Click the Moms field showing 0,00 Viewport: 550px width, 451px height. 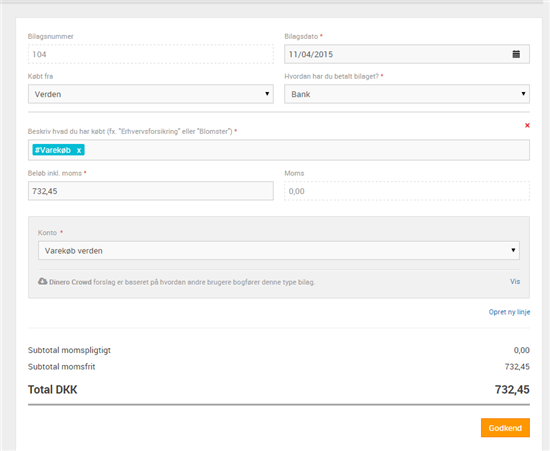[407, 191]
